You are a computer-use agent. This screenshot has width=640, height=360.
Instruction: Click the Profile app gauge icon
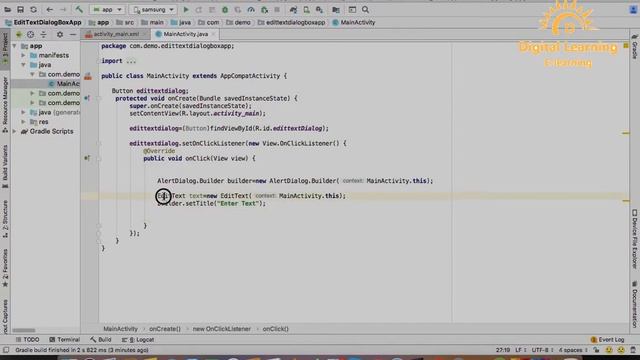251,9
